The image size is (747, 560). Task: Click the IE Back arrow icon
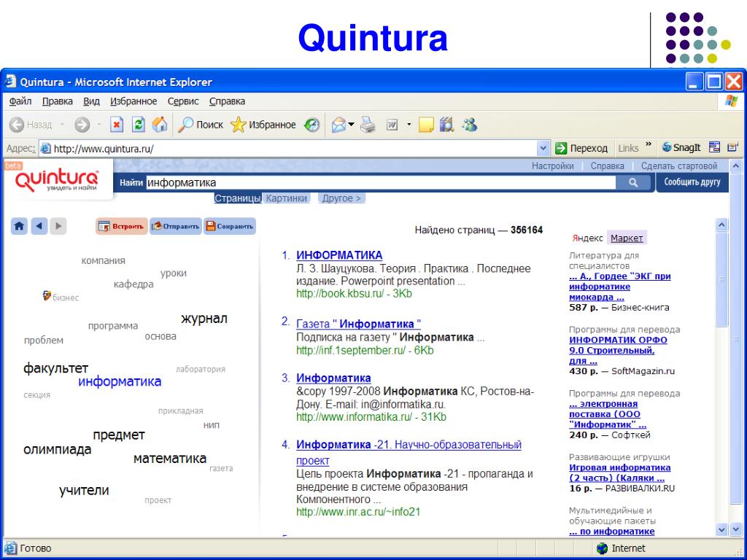17,125
